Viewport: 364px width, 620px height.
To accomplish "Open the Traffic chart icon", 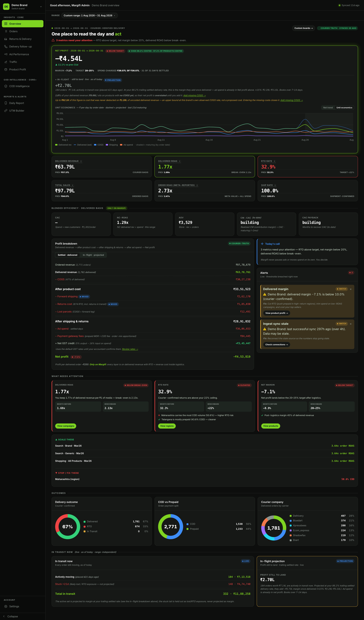I will pos(6,62).
